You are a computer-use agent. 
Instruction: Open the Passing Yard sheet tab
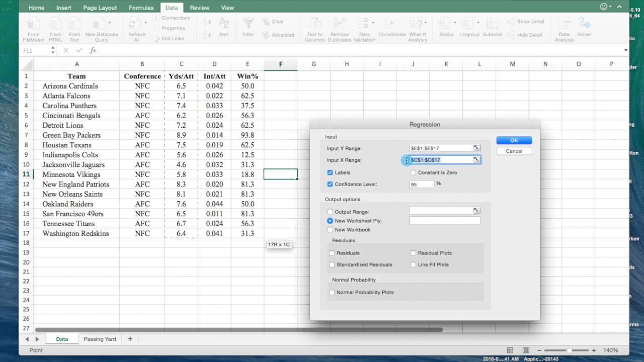100,339
